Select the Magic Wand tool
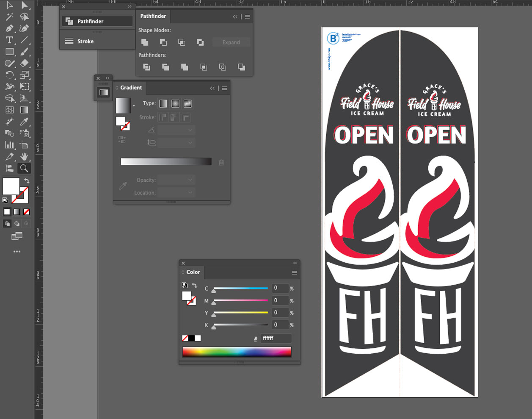This screenshot has width=532, height=419. 9,17
